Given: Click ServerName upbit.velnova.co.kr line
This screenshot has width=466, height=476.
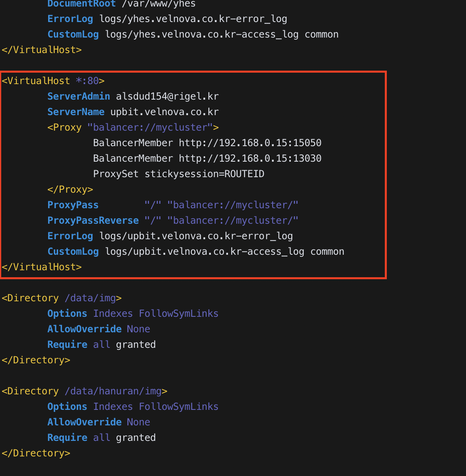Looking at the screenshot, I should click(133, 112).
